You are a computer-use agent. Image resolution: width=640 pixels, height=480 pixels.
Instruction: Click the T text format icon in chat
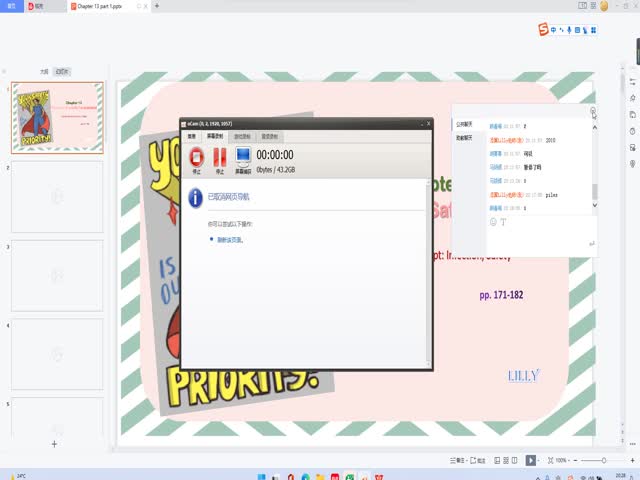click(x=503, y=222)
